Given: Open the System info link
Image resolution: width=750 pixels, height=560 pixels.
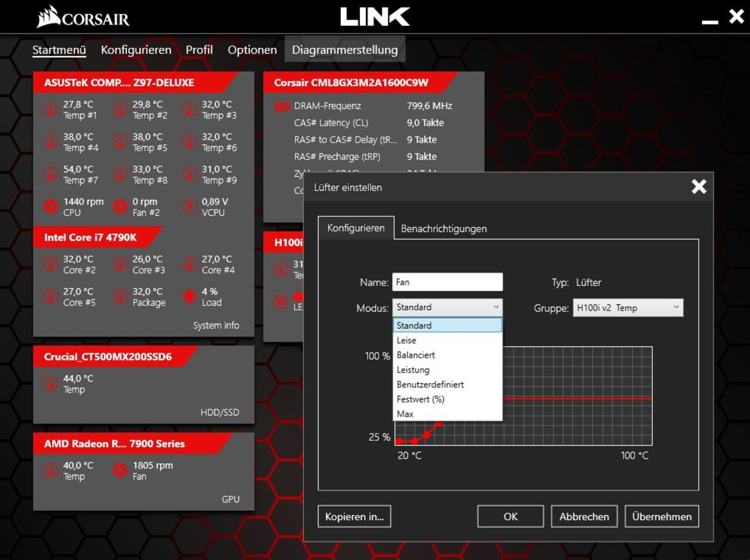Looking at the screenshot, I should (216, 325).
